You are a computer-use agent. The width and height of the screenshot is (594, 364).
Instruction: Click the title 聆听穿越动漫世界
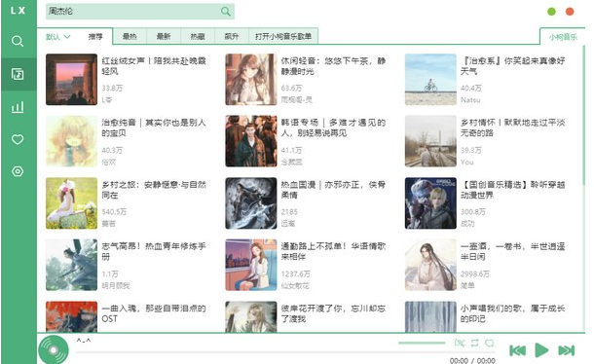[x=513, y=190]
